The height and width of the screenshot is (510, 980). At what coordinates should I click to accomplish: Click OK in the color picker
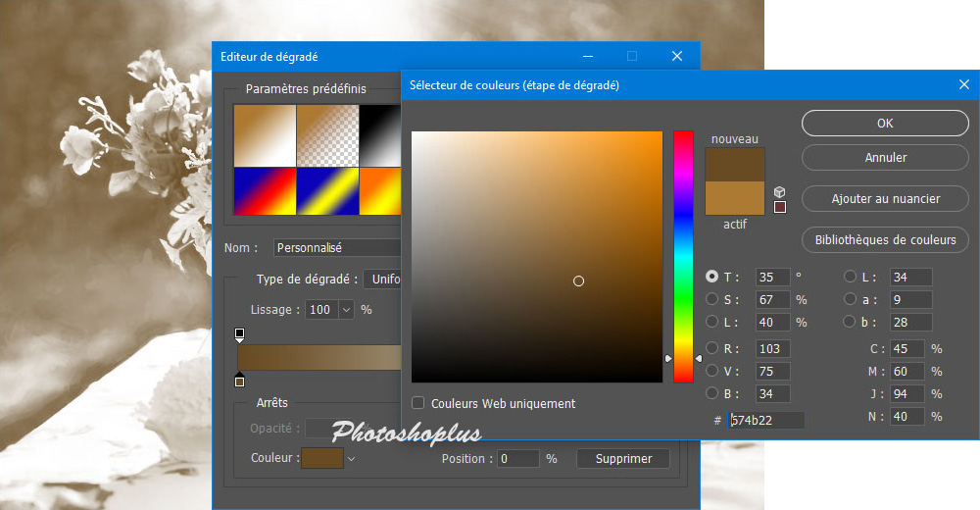885,124
